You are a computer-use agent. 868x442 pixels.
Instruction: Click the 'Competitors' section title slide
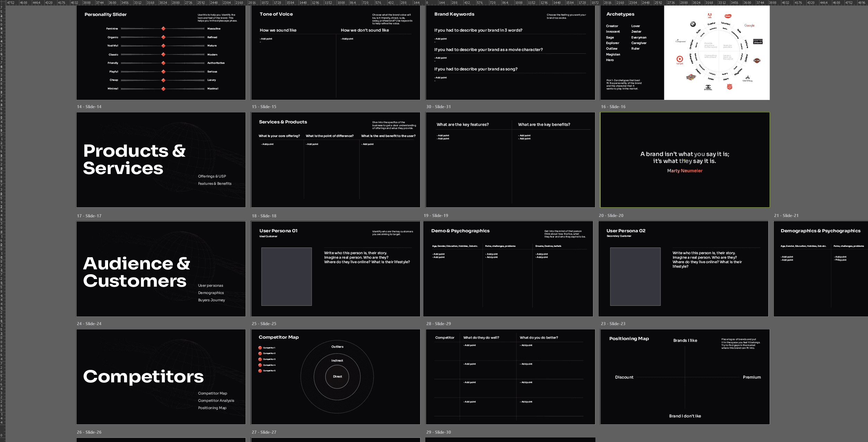143,376
